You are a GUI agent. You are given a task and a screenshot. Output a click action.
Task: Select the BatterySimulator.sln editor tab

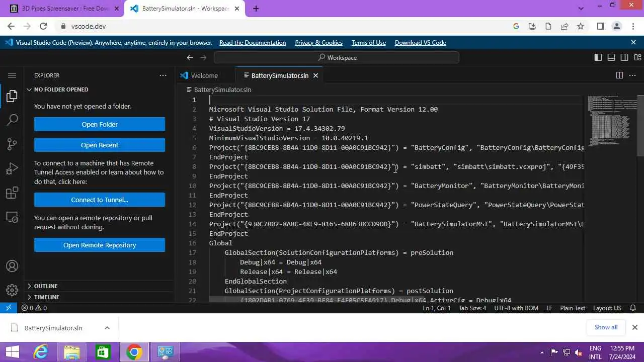280,75
